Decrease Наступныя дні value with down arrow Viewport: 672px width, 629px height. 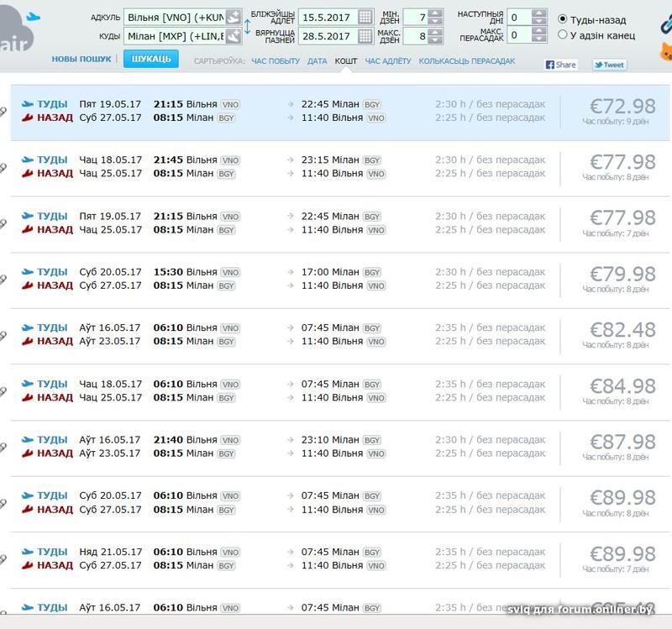pos(538,21)
